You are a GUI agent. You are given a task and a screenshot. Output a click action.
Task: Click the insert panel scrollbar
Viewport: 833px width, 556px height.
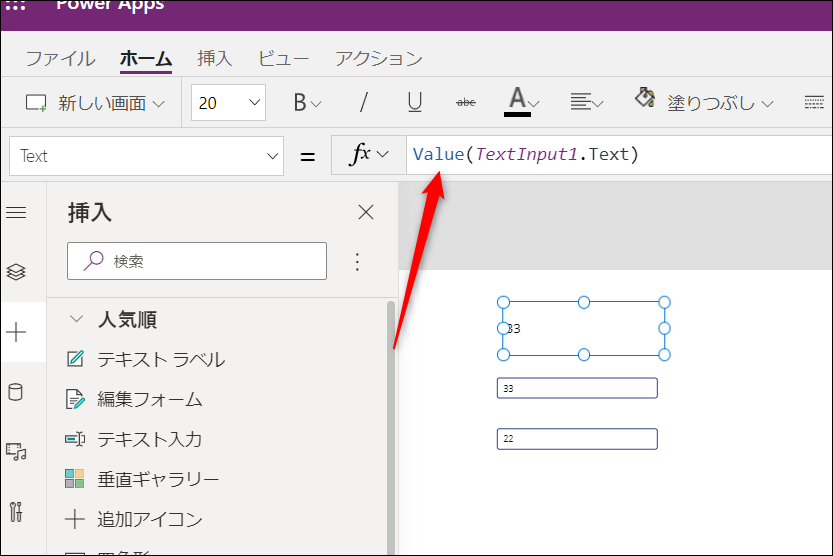391,427
